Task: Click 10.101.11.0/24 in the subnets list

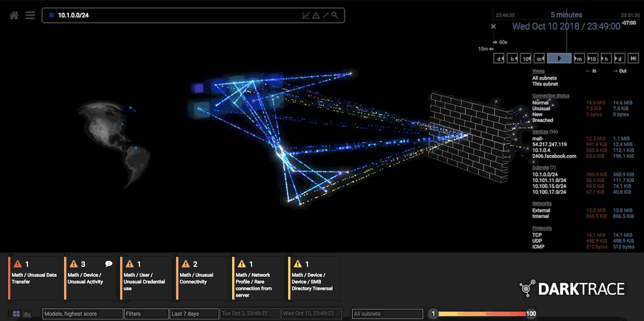Action: pos(549,180)
